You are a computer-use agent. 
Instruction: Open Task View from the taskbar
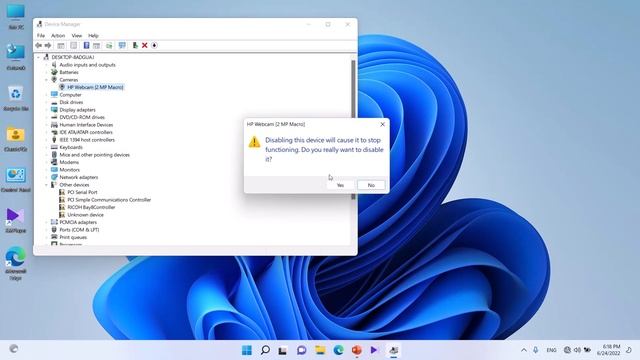pos(282,350)
